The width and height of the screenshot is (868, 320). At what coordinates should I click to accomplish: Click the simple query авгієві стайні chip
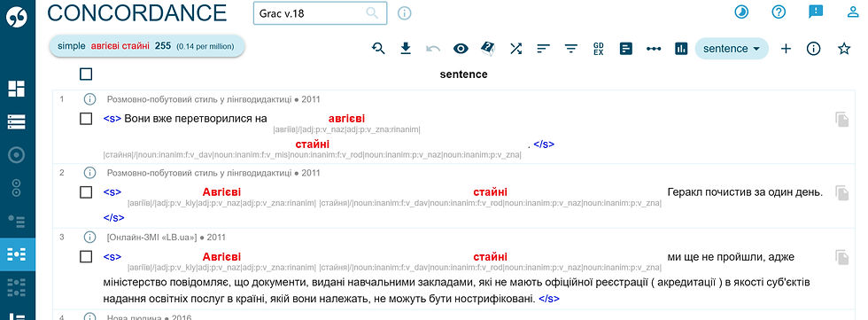tap(147, 46)
